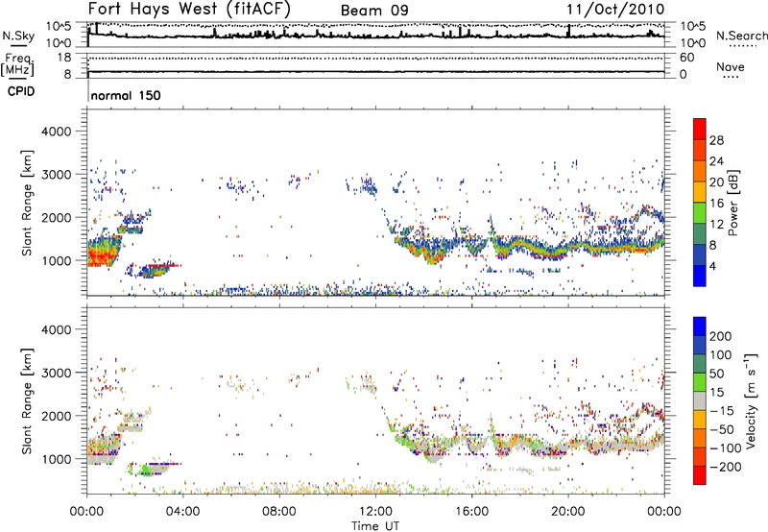Pick the red bottom segment of the velocity colorbar
This screenshot has height=532, width=768.
[x=700, y=475]
